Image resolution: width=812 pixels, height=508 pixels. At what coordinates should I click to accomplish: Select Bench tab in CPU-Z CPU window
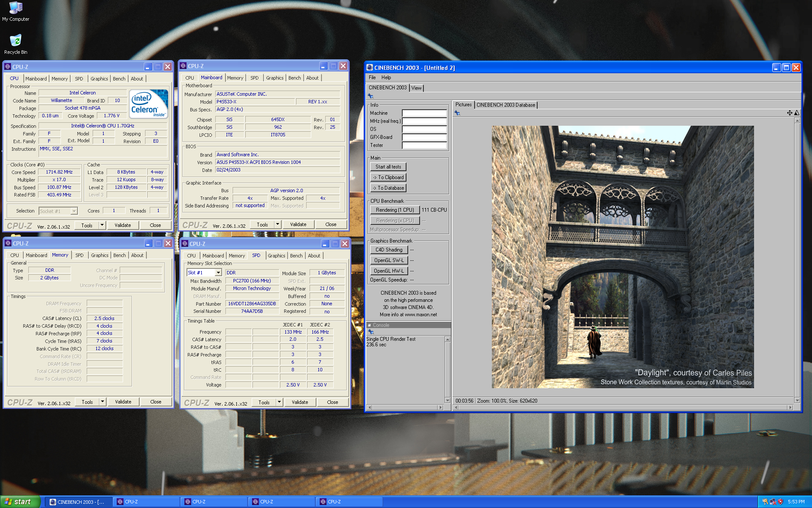[119, 79]
